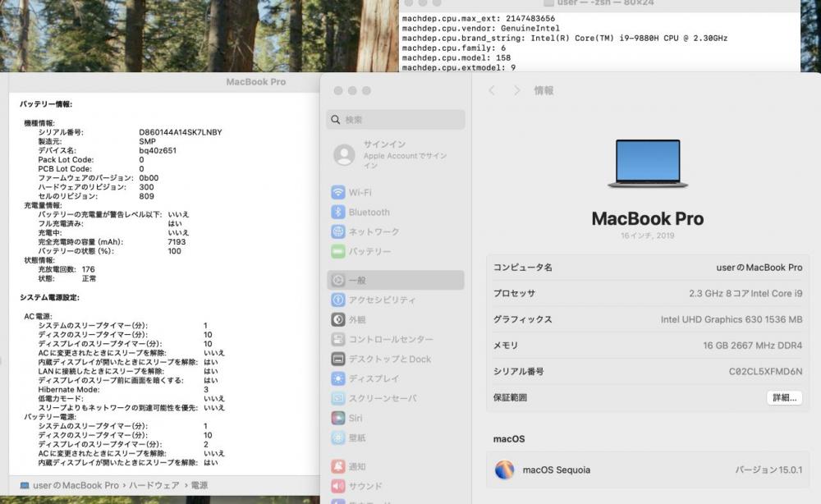Image resolution: width=821 pixels, height=504 pixels.
Task: Select 電源 in path bar
Action: click(199, 485)
